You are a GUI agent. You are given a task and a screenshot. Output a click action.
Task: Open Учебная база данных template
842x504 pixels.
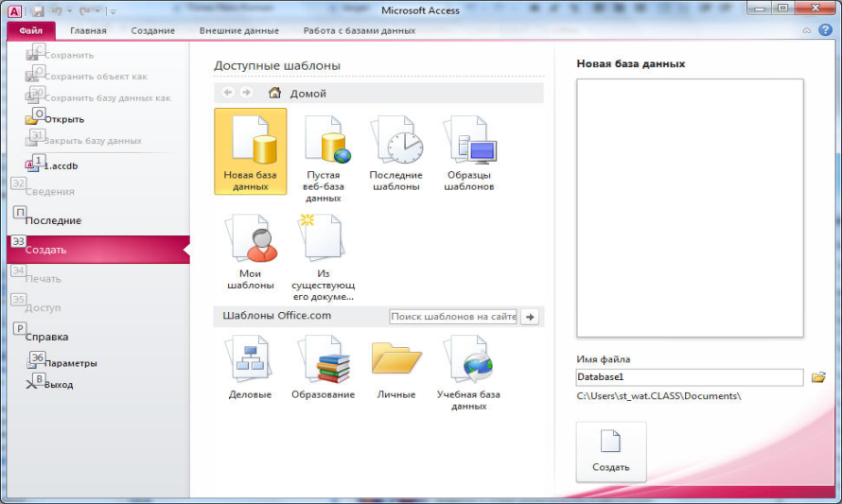pyautogui.click(x=469, y=373)
